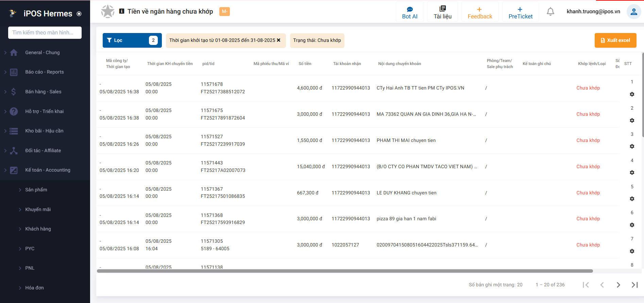The width and height of the screenshot is (644, 303).
Task: Go to previous page of results
Action: click(x=602, y=285)
